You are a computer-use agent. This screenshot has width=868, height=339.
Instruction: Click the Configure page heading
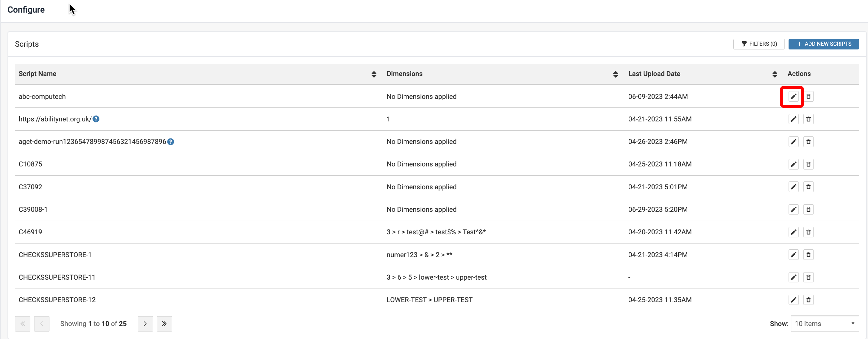coord(26,10)
